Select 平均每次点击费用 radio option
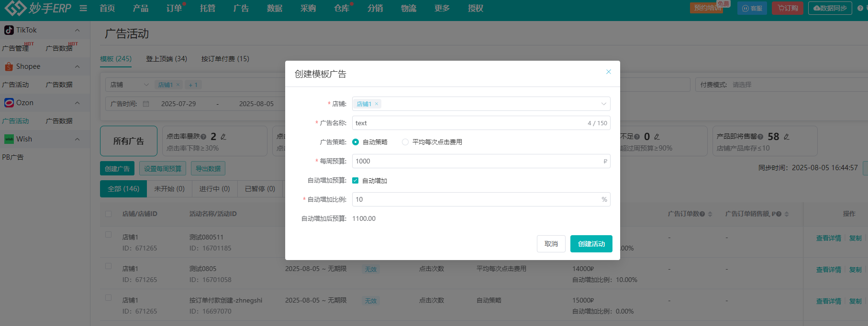 [405, 142]
